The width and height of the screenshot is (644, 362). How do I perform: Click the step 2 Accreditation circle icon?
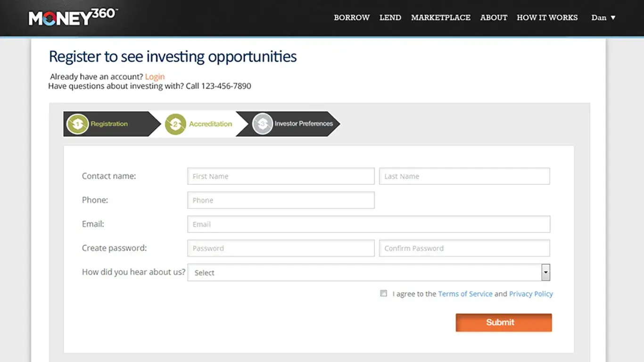pos(175,124)
